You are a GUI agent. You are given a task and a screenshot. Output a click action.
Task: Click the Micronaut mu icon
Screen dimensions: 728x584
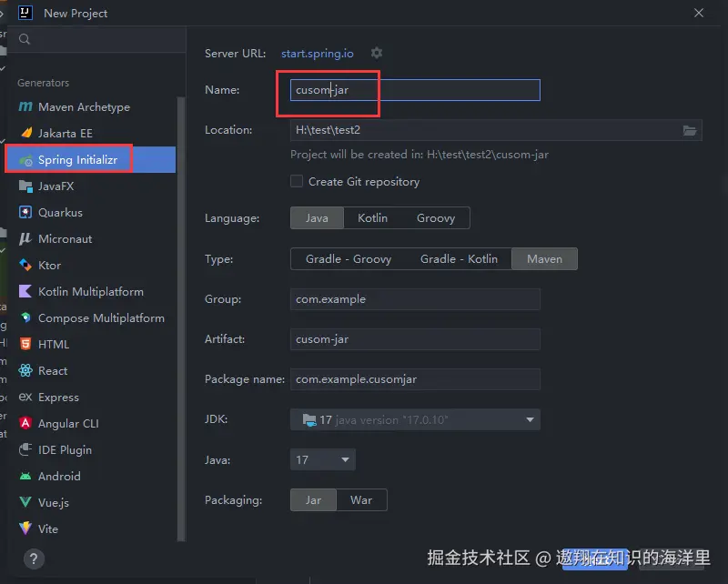click(x=25, y=238)
